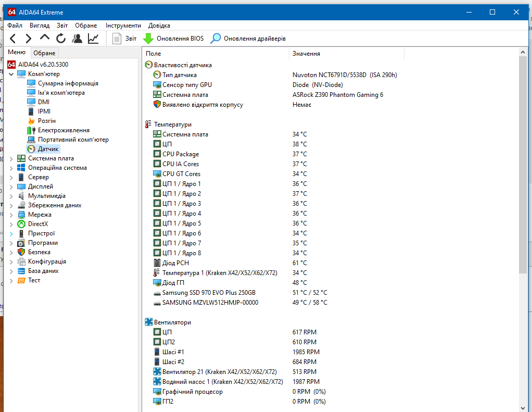Open the Файл menu
Viewport: 532px width, 412px height.
coord(15,26)
